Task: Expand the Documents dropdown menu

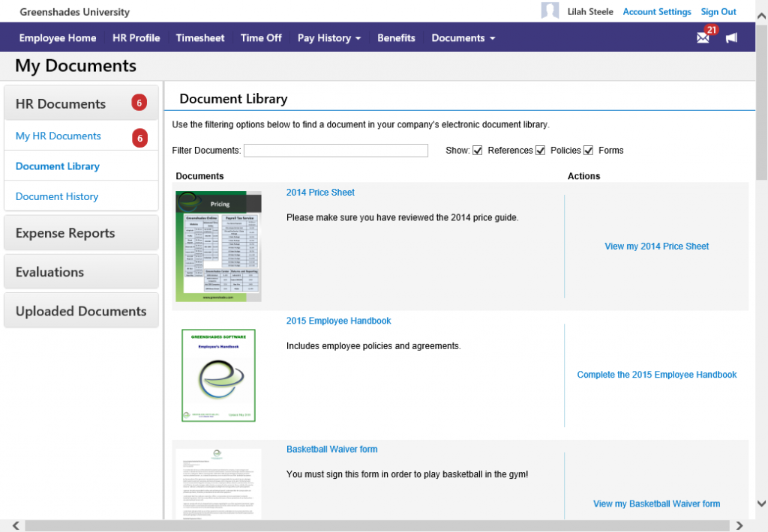Action: click(x=463, y=37)
